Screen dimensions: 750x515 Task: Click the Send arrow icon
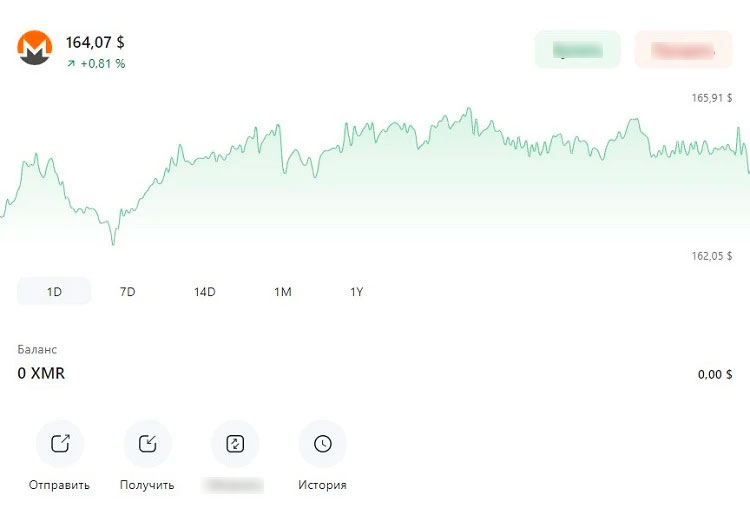pos(60,444)
